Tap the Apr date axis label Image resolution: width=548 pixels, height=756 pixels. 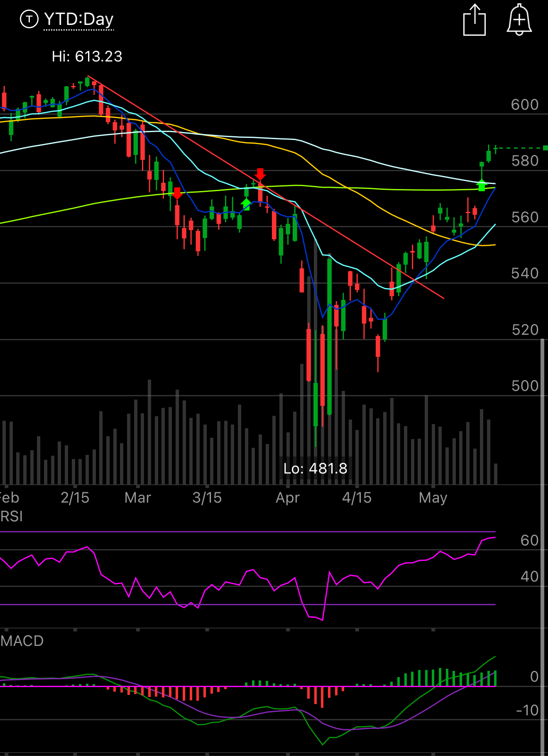288,497
